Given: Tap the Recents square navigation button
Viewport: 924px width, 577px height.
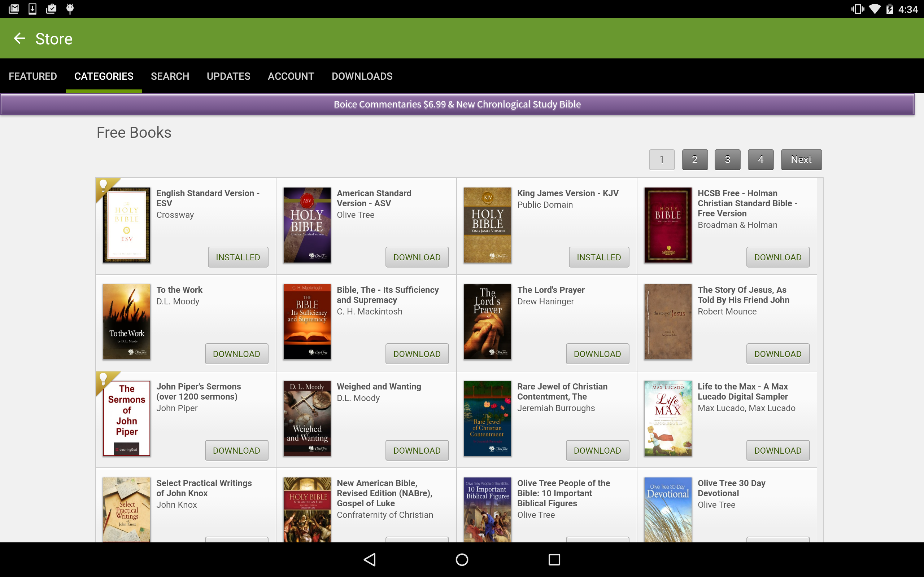Looking at the screenshot, I should [554, 559].
